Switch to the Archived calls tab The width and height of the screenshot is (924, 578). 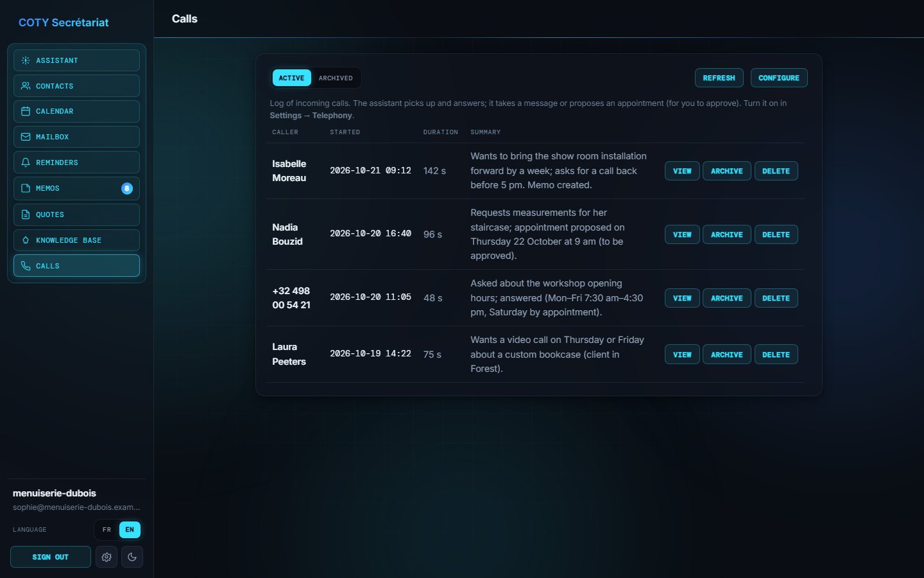click(x=336, y=78)
